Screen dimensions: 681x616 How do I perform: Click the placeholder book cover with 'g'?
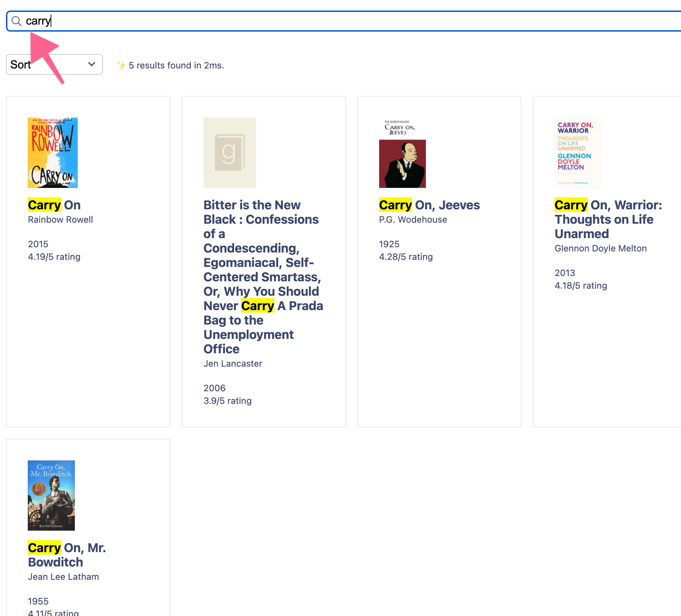(230, 152)
